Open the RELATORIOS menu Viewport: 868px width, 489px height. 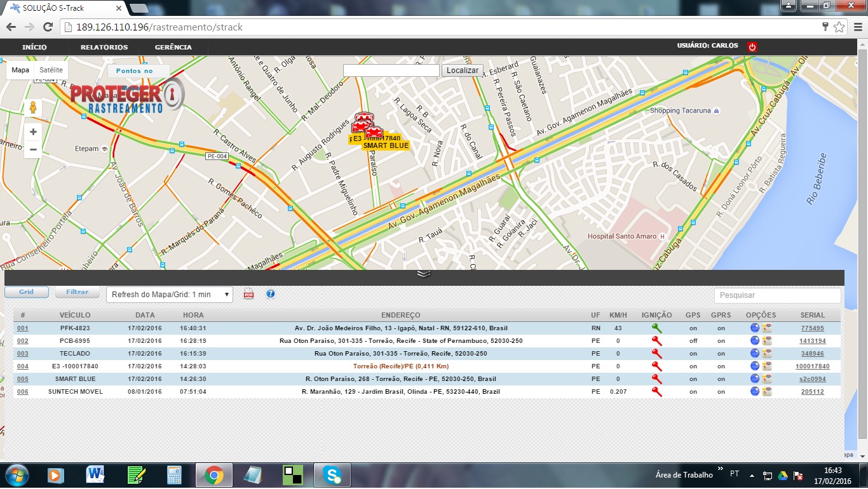point(104,47)
